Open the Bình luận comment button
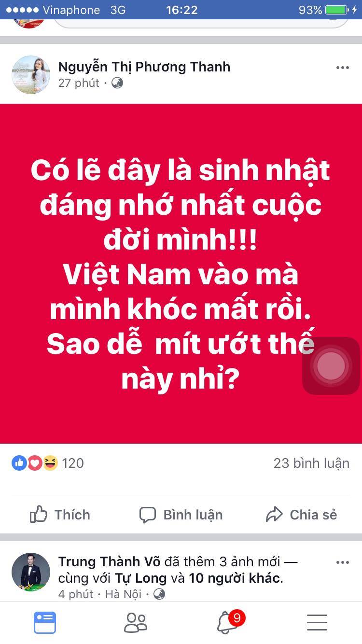Viewport: 362px width, 644px height. 181,515
